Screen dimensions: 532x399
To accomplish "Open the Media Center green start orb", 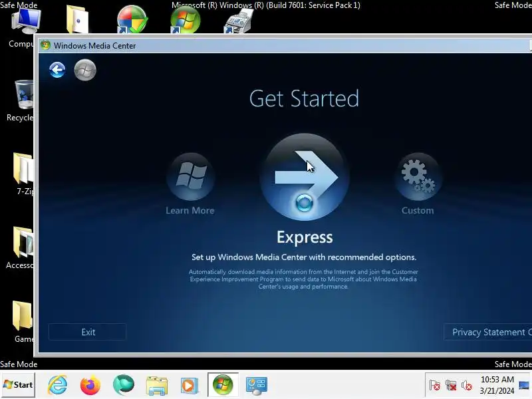I will [x=85, y=70].
